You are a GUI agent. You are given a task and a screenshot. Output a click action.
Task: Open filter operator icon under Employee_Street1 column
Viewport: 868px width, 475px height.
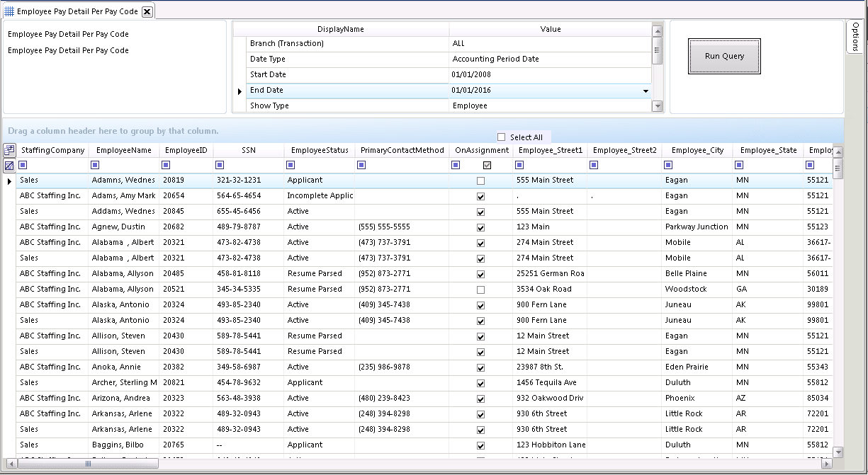[x=520, y=166]
